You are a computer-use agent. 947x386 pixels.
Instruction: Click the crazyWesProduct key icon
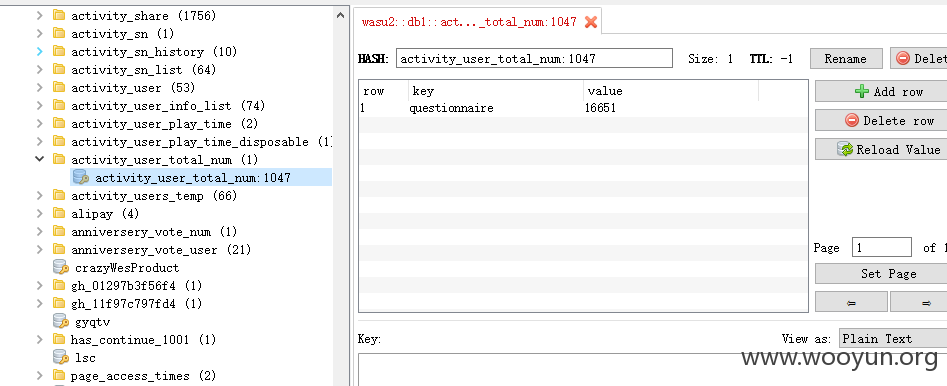(61, 267)
